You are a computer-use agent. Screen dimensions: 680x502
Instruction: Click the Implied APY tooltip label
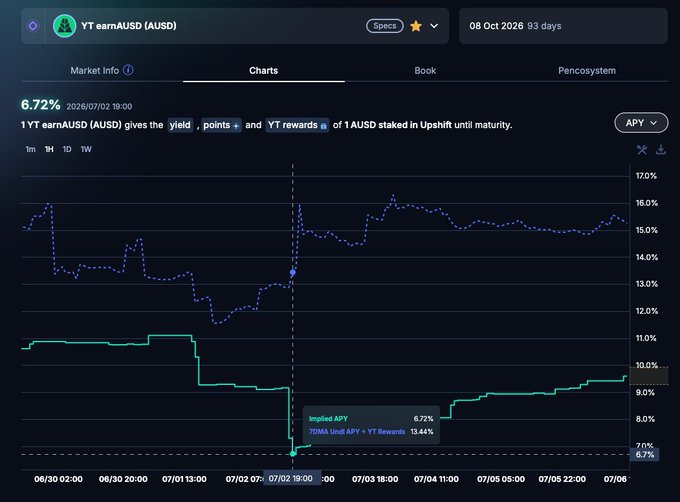328,419
